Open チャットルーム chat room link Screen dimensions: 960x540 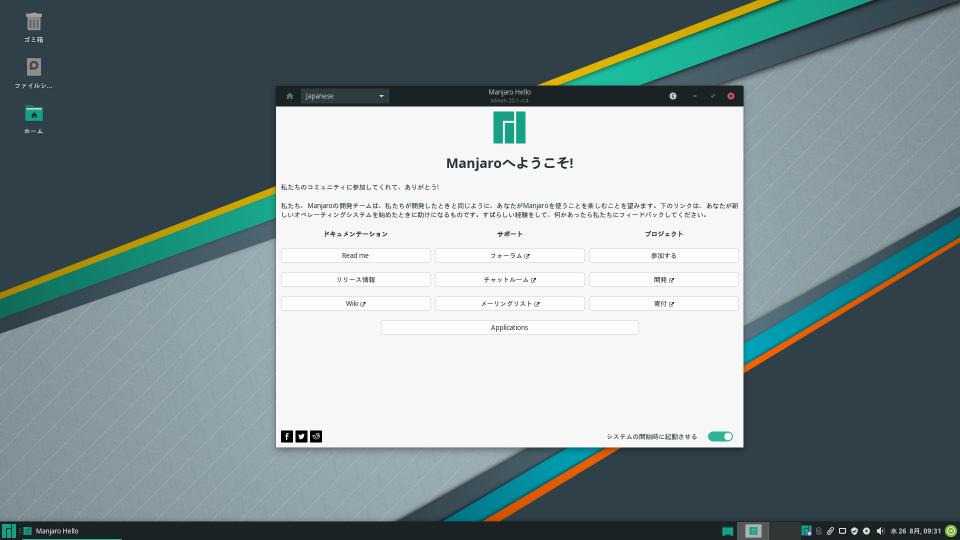[510, 280]
